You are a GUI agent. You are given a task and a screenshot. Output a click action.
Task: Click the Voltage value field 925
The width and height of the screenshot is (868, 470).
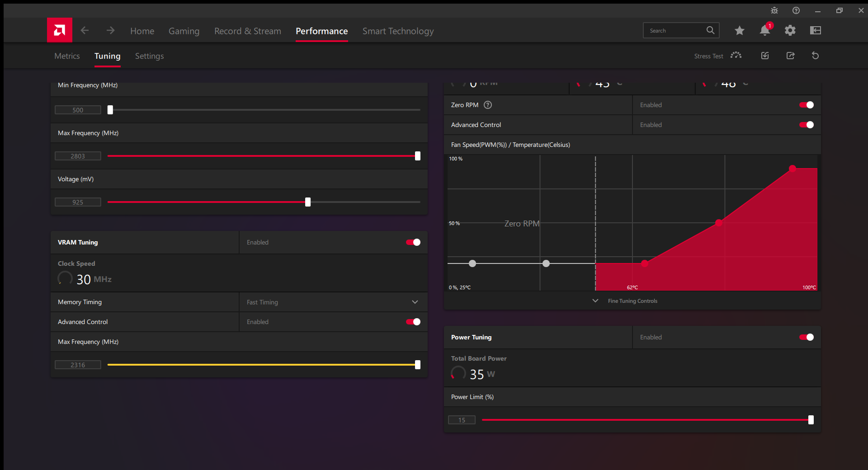(x=78, y=202)
